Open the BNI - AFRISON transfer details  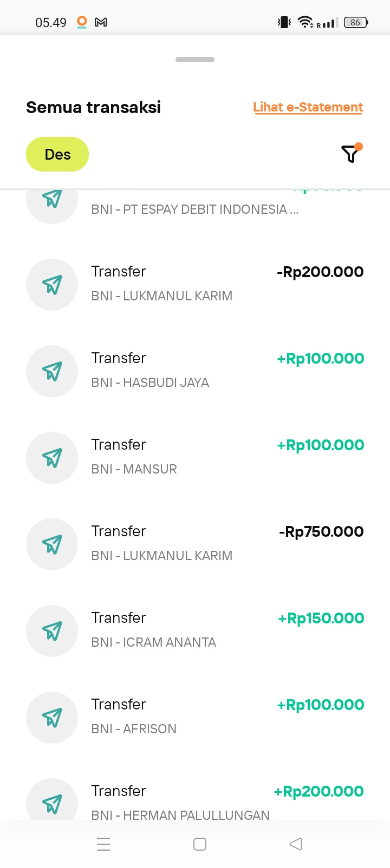[195, 718]
